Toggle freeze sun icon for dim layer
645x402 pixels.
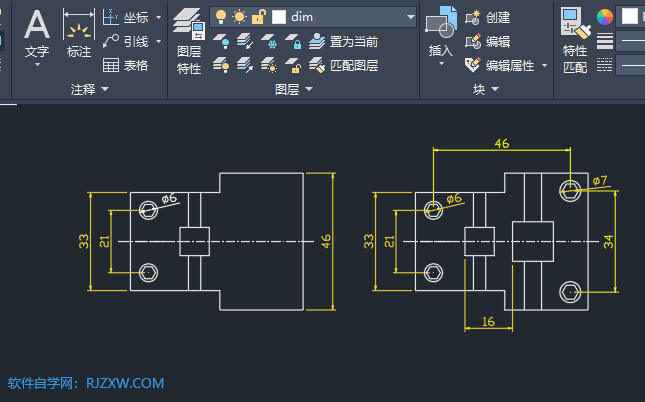click(239, 17)
